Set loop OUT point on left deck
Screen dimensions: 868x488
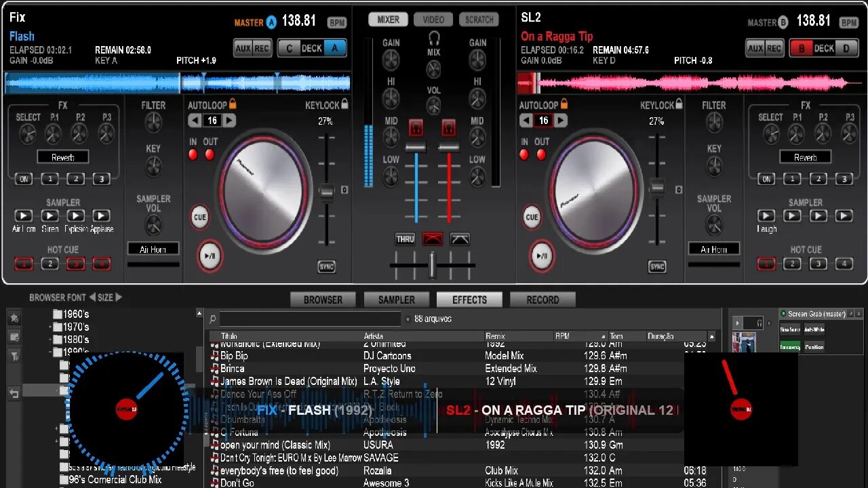pyautogui.click(x=210, y=155)
